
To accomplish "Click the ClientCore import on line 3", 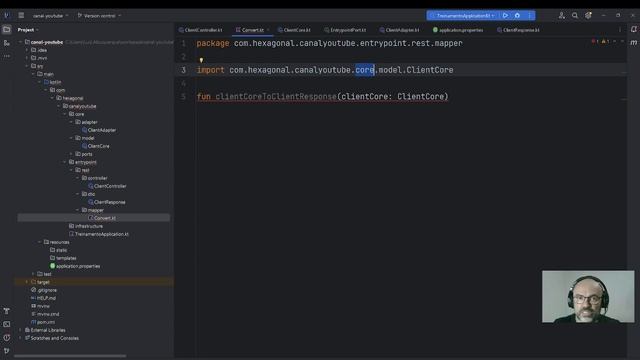I will (429, 70).
